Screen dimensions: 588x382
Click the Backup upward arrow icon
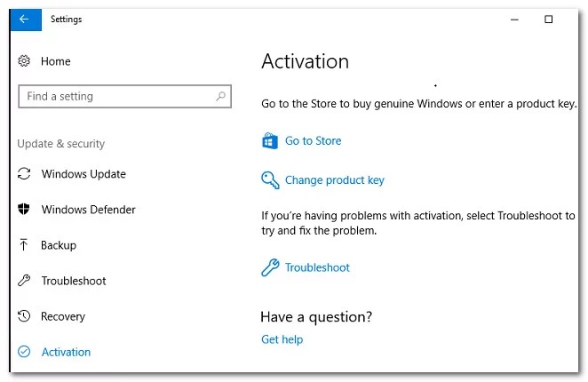click(x=24, y=244)
